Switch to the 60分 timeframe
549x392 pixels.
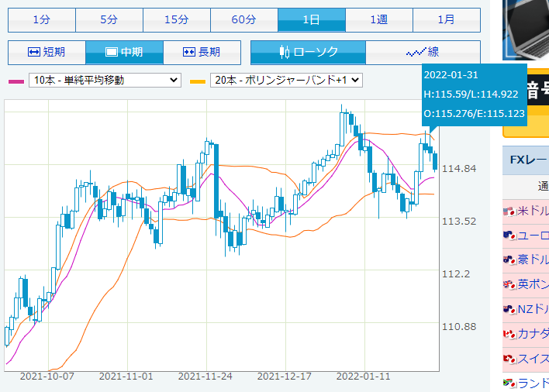point(243,19)
